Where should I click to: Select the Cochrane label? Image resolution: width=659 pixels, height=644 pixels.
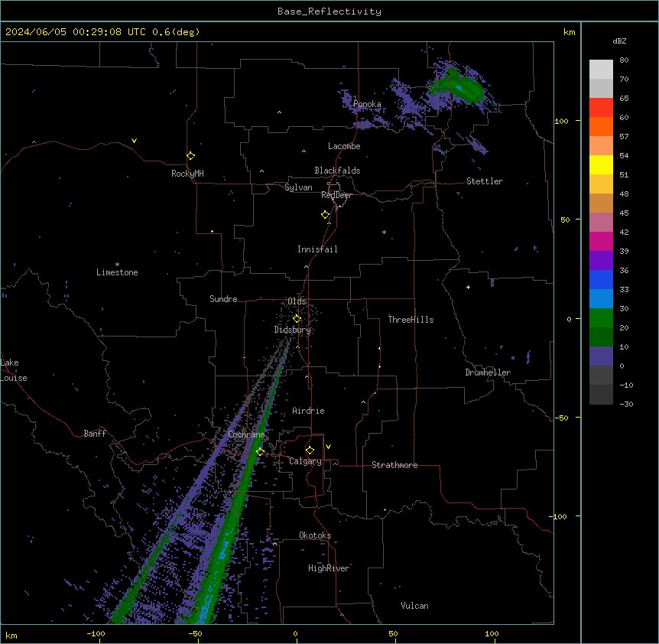[x=246, y=434]
